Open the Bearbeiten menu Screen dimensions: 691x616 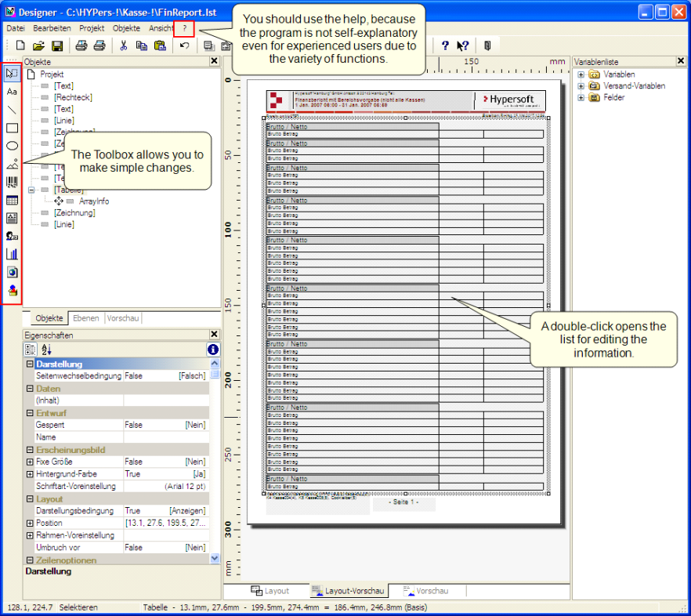(52, 28)
